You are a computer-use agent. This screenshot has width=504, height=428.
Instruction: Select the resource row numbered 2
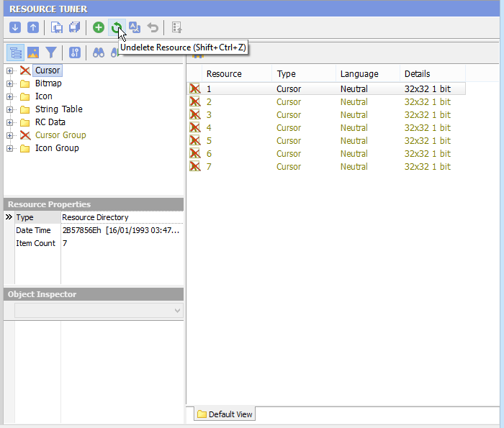(x=326, y=101)
